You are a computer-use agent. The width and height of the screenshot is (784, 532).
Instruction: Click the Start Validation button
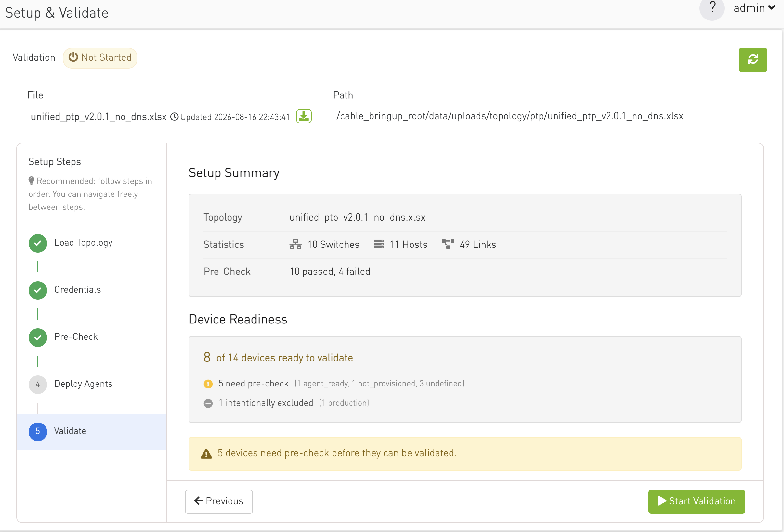696,501
